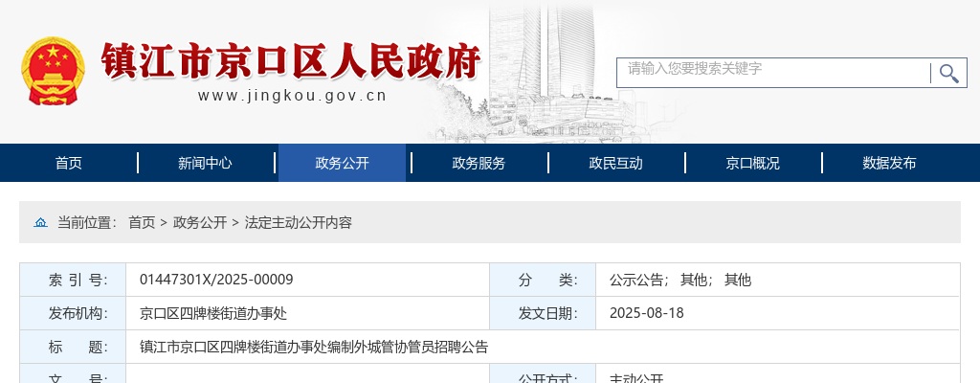Select the 政务公开 navigation tab
The width and height of the screenshot is (980, 383).
click(342, 164)
